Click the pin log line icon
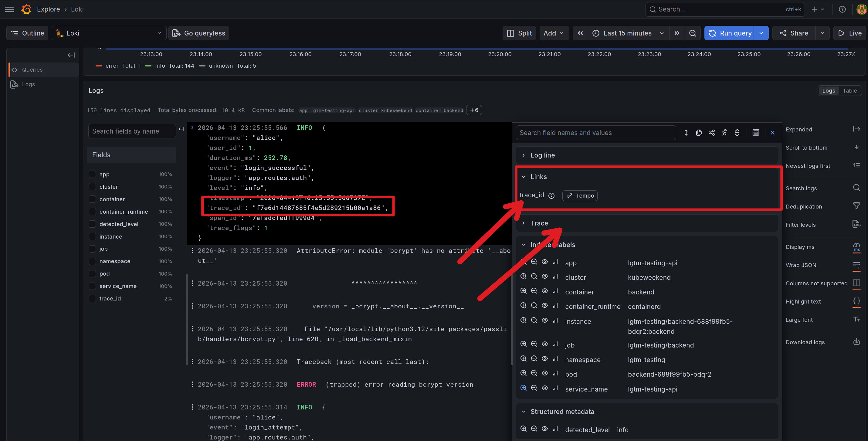The width and height of the screenshot is (868, 441). coord(724,133)
